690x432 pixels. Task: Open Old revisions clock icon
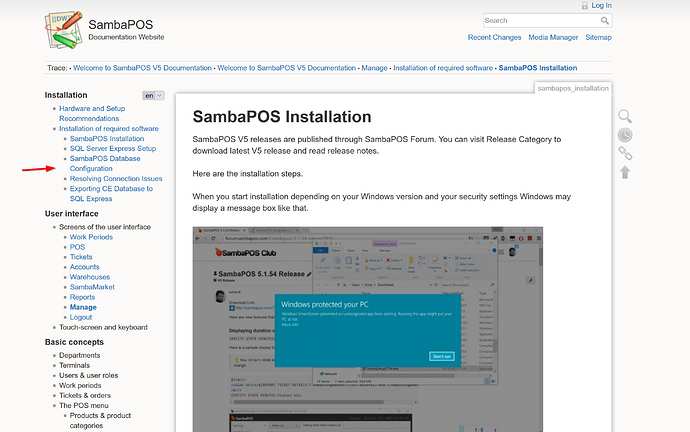[x=625, y=135]
